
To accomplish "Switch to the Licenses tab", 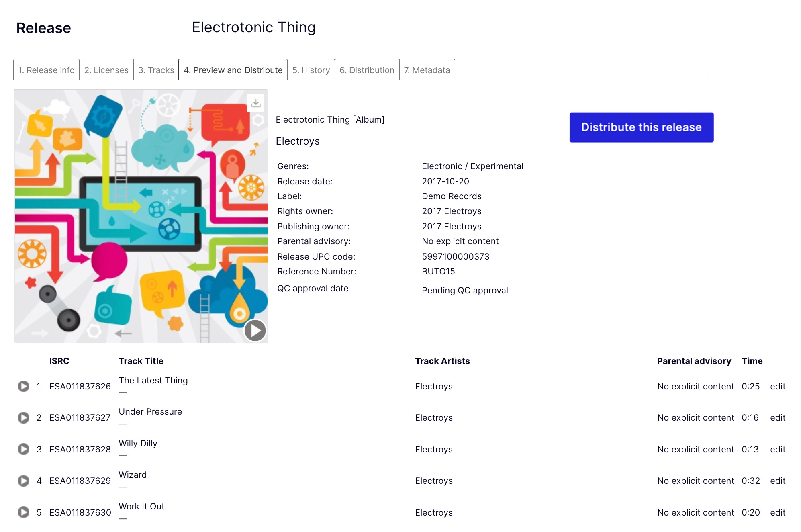I will pos(106,70).
